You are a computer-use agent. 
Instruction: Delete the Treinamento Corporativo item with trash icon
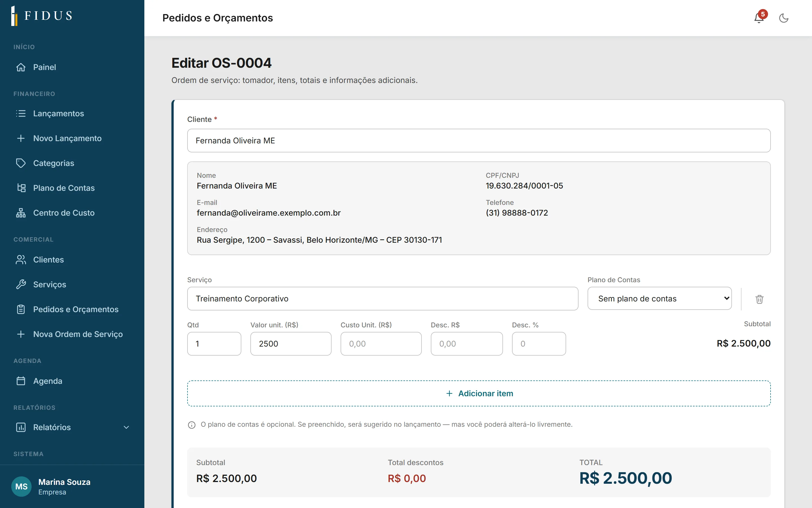(x=759, y=299)
